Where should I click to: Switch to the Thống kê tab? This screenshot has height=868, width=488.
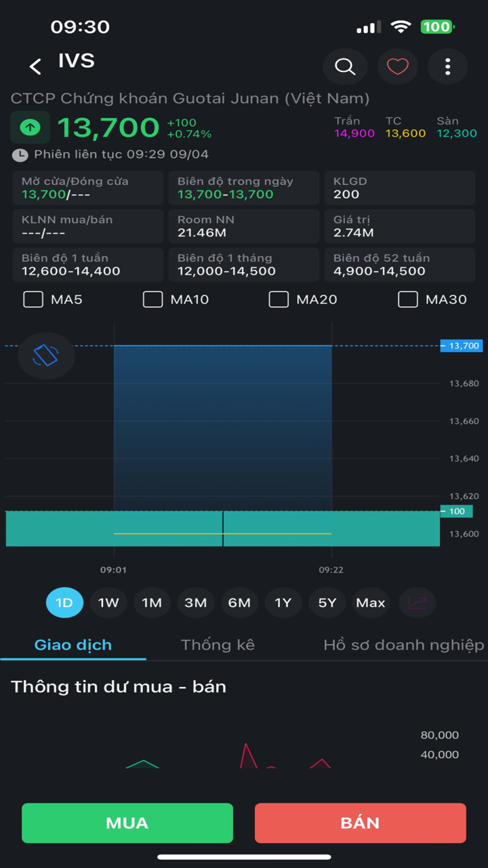pyautogui.click(x=218, y=645)
